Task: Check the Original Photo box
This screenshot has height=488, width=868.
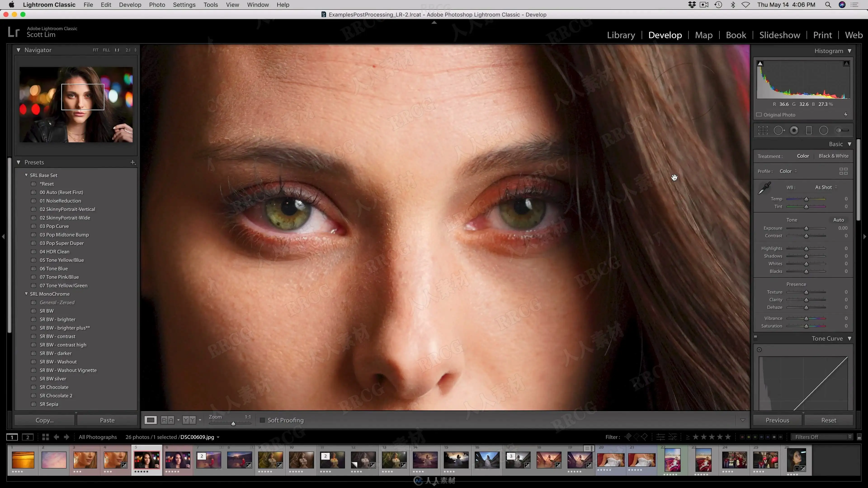Action: [x=759, y=115]
